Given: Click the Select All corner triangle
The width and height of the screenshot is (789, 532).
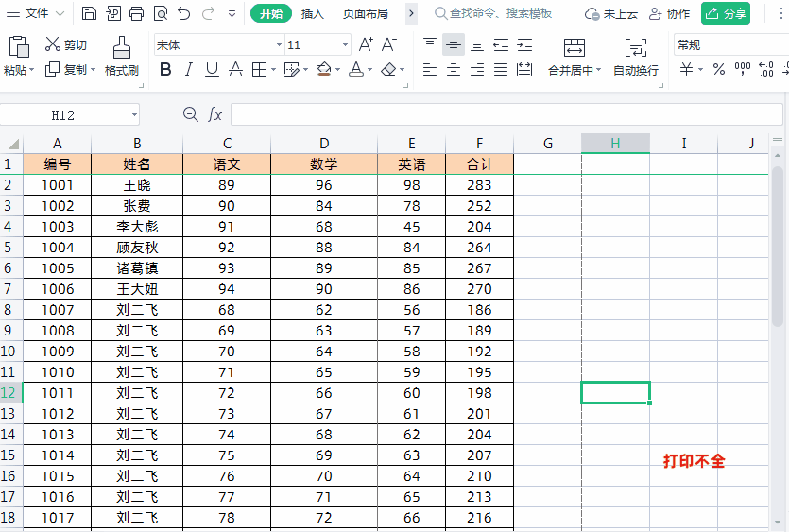Looking at the screenshot, I should point(13,145).
